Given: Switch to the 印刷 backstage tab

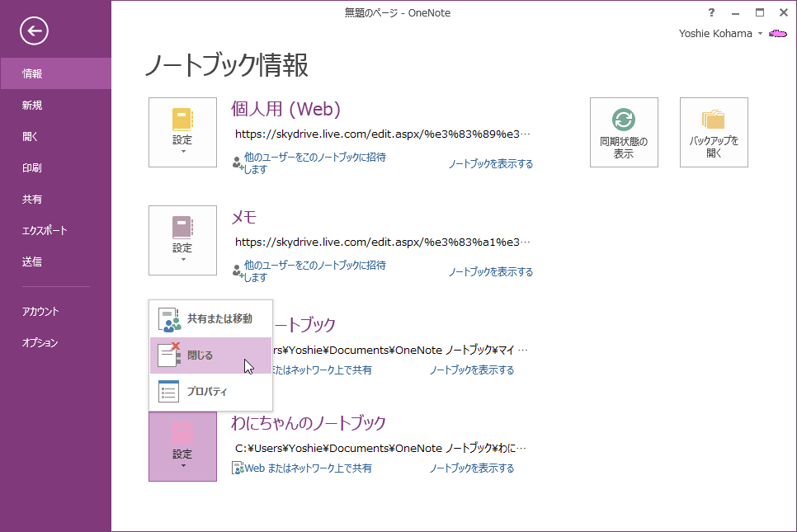Looking at the screenshot, I should (x=32, y=167).
